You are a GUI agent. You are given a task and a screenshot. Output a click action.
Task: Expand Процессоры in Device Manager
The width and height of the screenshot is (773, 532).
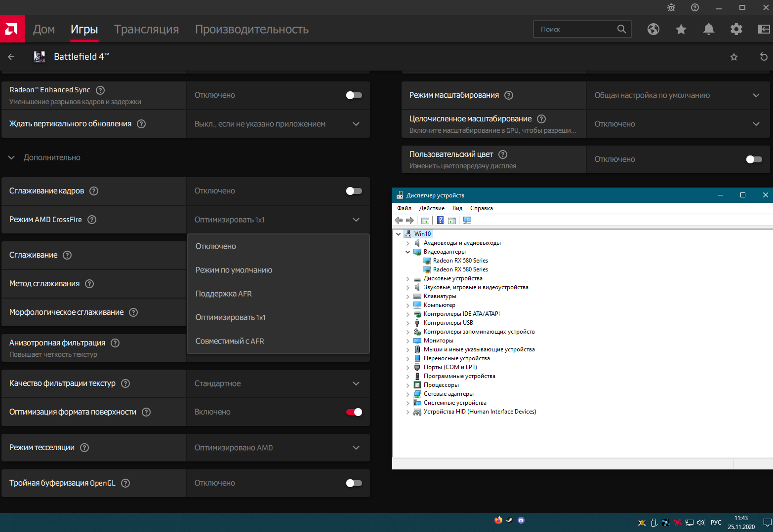tap(408, 385)
